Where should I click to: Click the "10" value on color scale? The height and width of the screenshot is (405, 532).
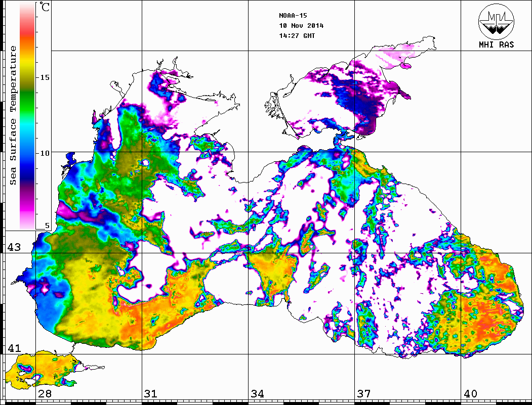45,153
